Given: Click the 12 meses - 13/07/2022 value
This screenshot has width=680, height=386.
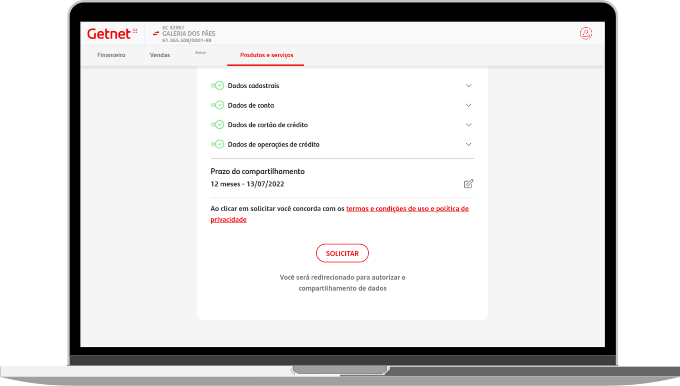Looking at the screenshot, I should (247, 184).
